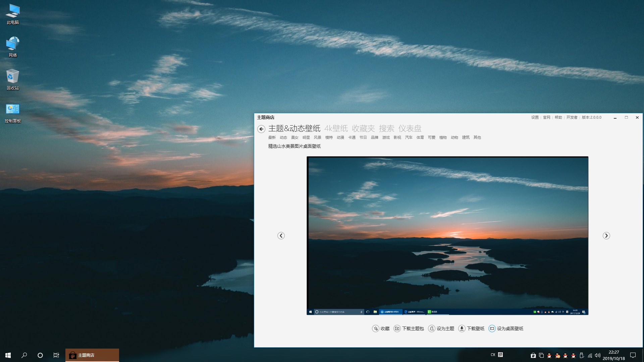Viewport: 644px width, 362px height.
Task: Switch to the 4k壁纸 tab
Action: click(x=336, y=128)
